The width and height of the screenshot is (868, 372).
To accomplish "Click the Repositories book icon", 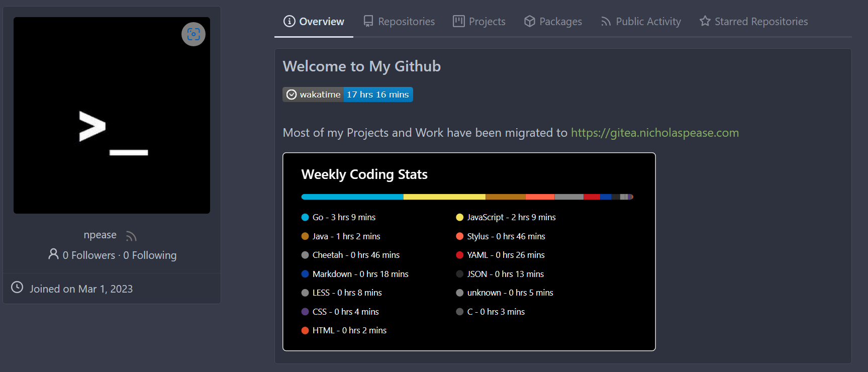I will point(368,21).
